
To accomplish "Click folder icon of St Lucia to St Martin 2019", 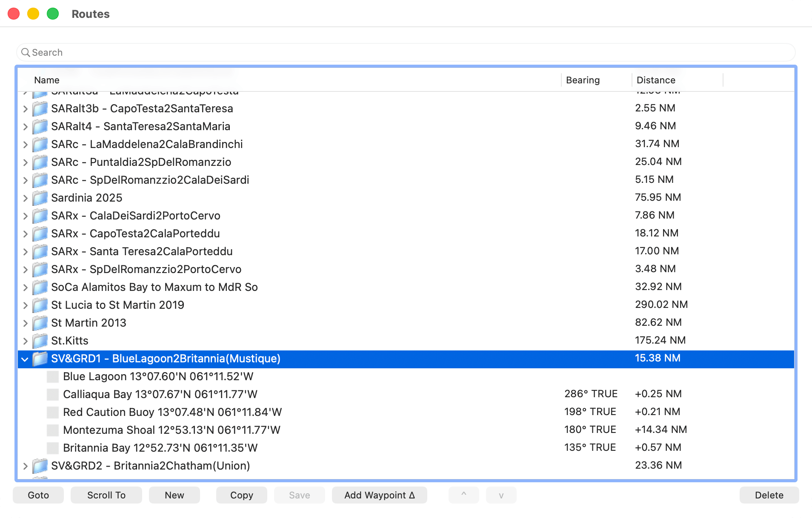I will [x=40, y=305].
